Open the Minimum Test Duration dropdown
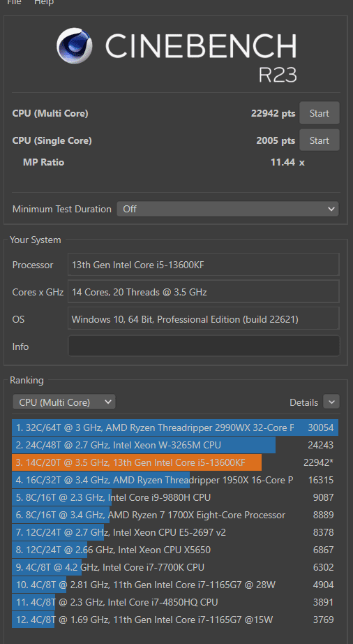Screen dimensions: 353x644 [228, 209]
